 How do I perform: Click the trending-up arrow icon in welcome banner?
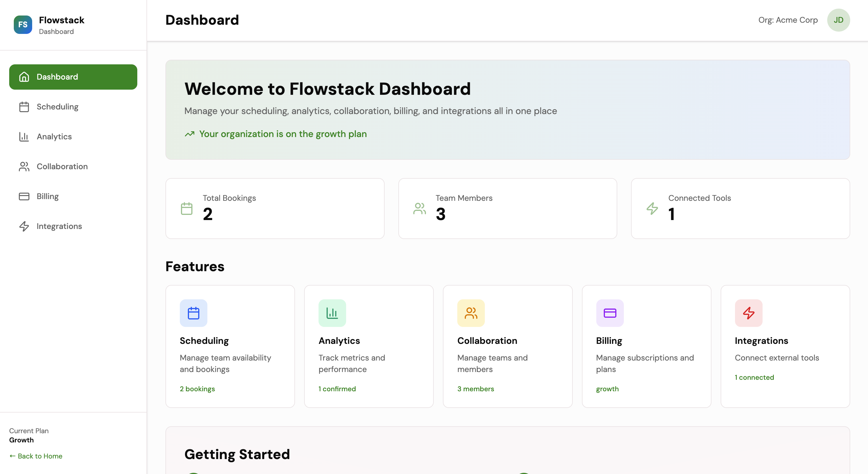point(190,134)
